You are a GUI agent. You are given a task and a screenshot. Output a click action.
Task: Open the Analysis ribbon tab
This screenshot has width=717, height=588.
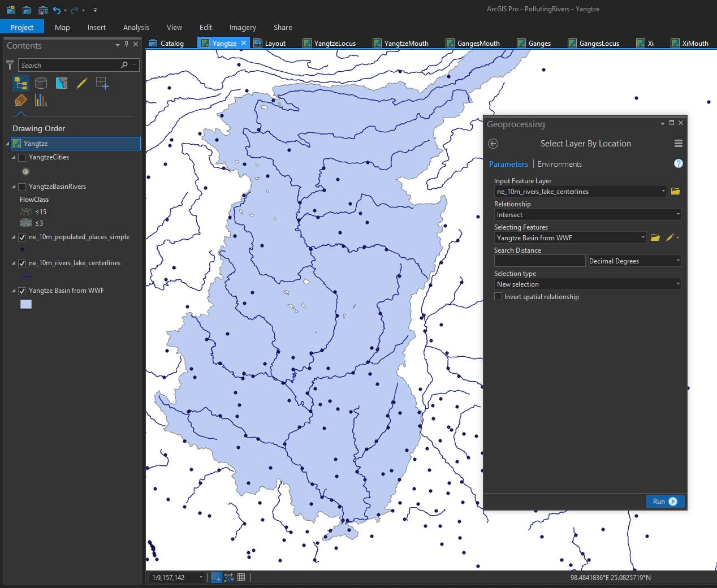pyautogui.click(x=136, y=27)
